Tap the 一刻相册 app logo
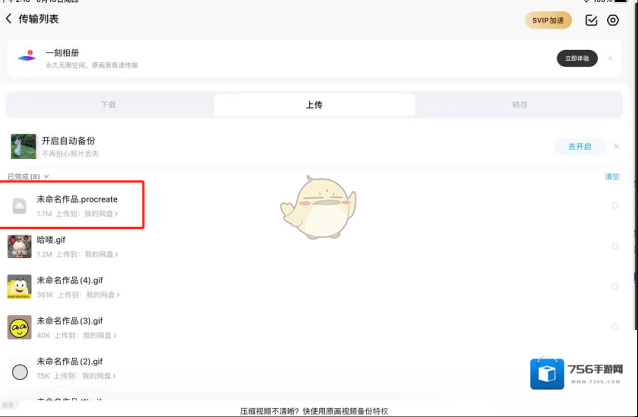The width and height of the screenshot is (638, 417). [x=27, y=58]
